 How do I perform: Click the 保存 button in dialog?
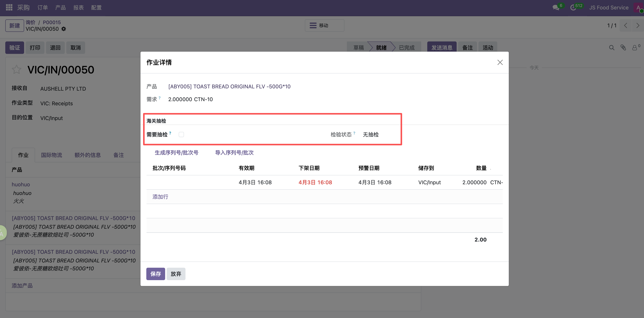coord(156,274)
